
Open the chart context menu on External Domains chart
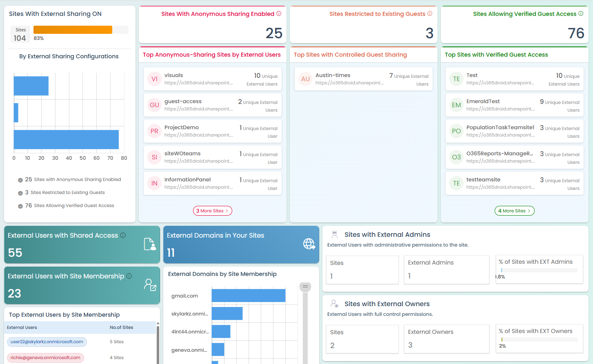tap(305, 287)
